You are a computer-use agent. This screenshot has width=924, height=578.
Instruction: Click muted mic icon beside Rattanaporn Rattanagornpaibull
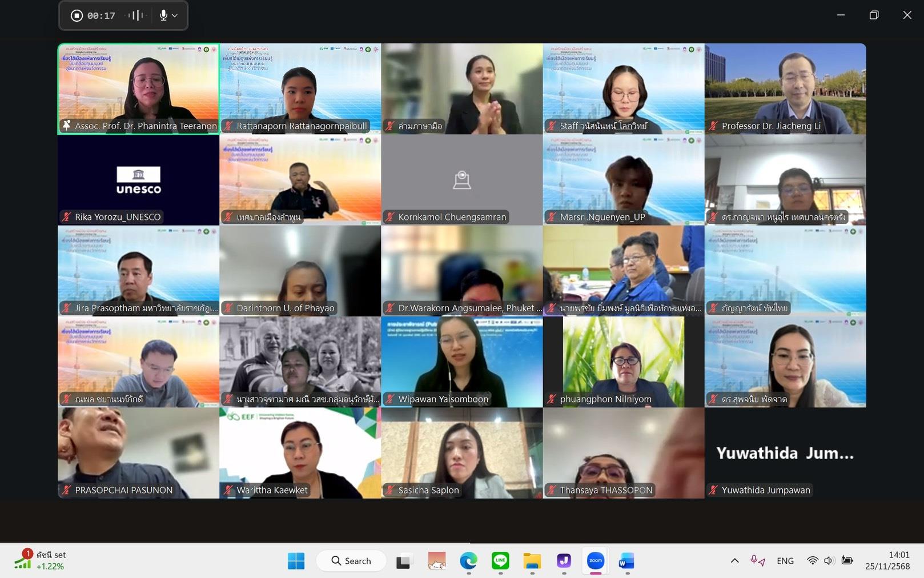(228, 126)
